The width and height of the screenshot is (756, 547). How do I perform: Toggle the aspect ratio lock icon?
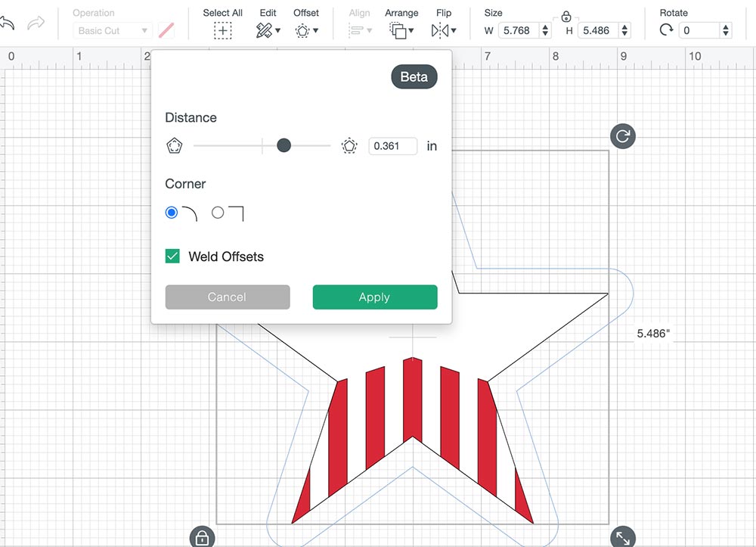point(566,17)
